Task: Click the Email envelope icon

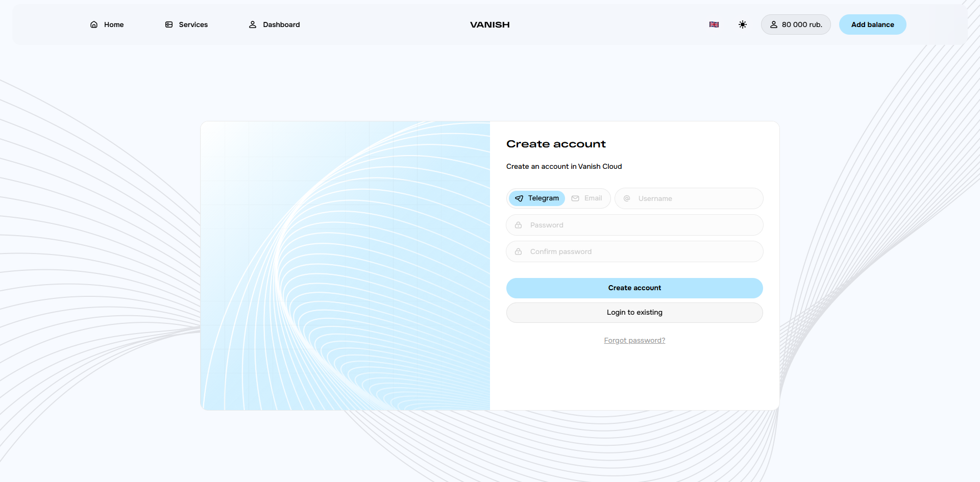Action: pyautogui.click(x=575, y=198)
